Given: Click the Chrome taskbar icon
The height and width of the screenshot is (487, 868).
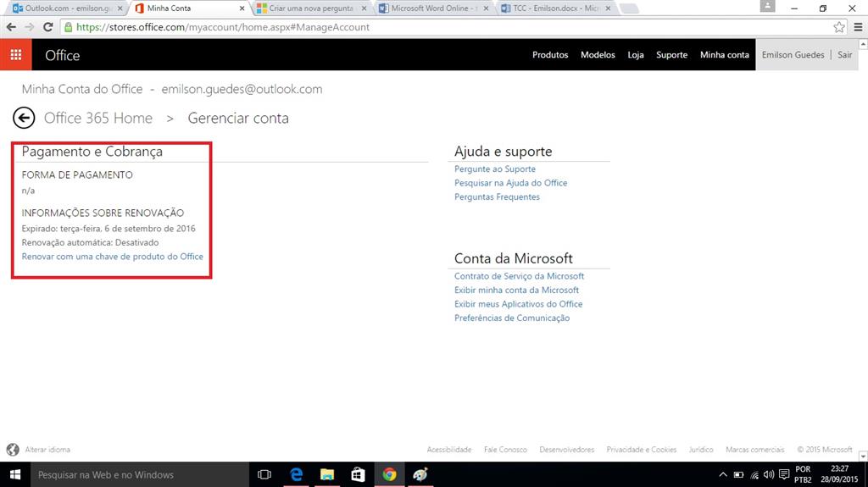Looking at the screenshot, I should (389, 474).
